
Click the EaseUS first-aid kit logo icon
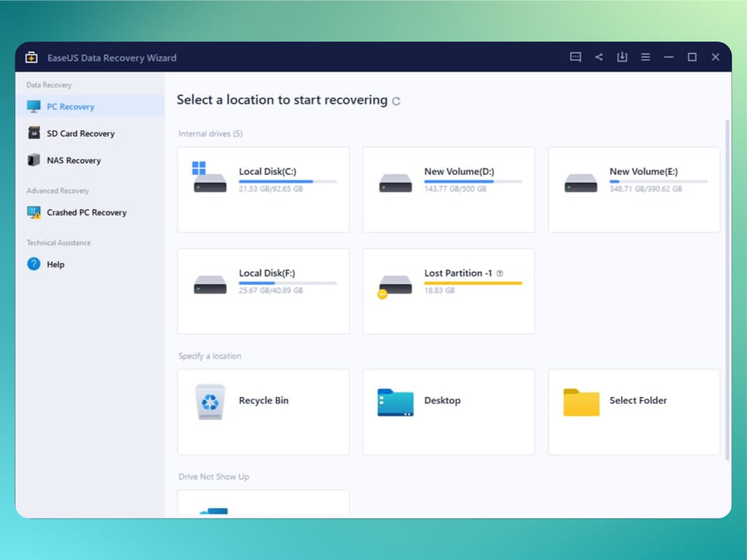[32, 57]
